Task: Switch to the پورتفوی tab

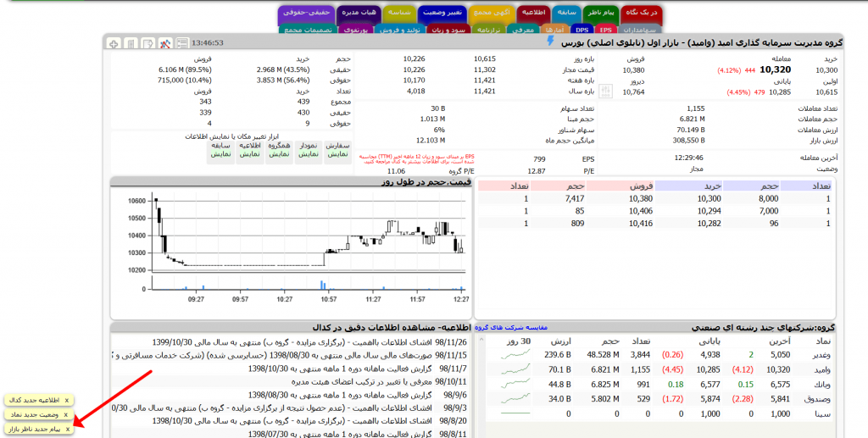Action: pos(355,30)
